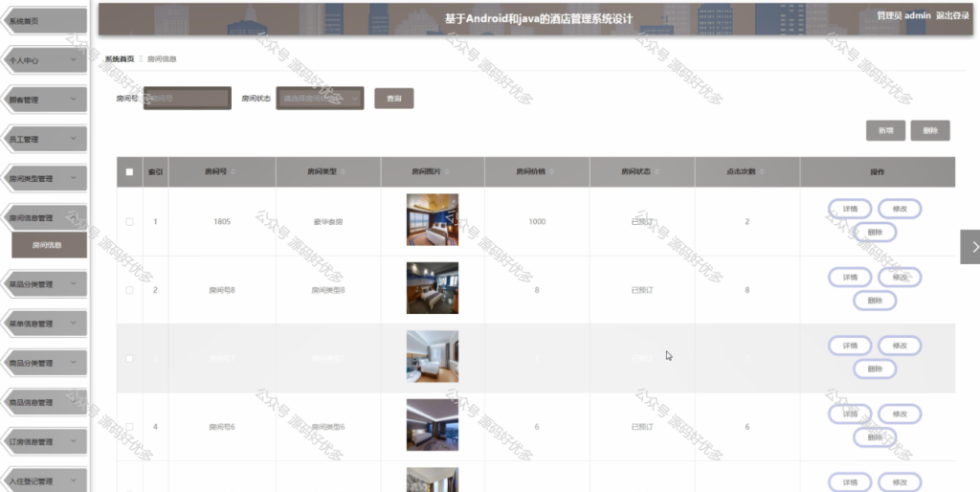The width and height of the screenshot is (980, 492).
Task: Go to 系统首页 in sidebar
Action: [44, 21]
